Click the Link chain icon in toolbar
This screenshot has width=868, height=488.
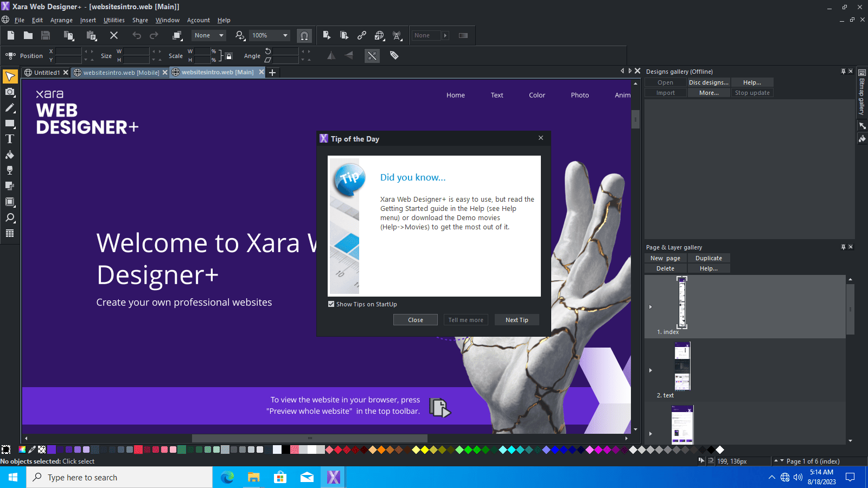[362, 35]
